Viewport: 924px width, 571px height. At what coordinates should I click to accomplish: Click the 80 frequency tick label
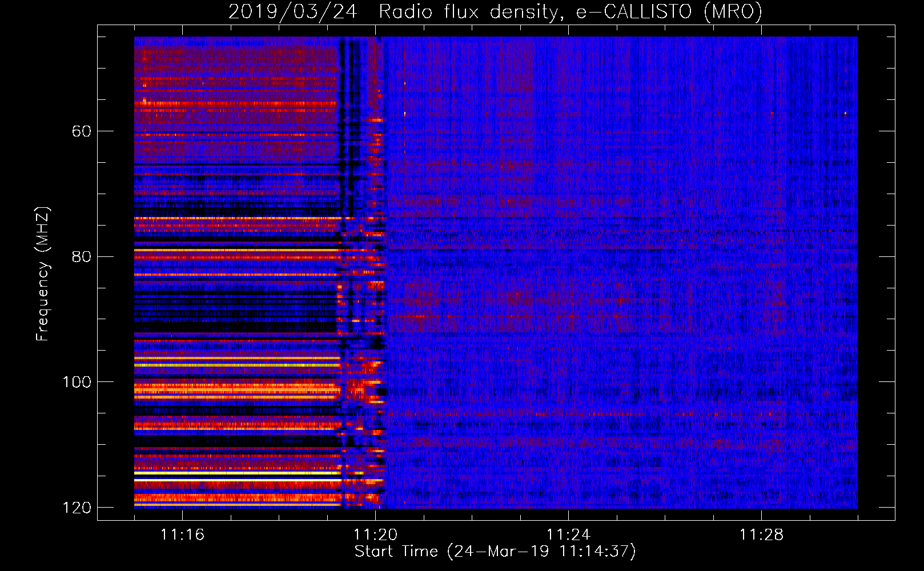click(82, 256)
